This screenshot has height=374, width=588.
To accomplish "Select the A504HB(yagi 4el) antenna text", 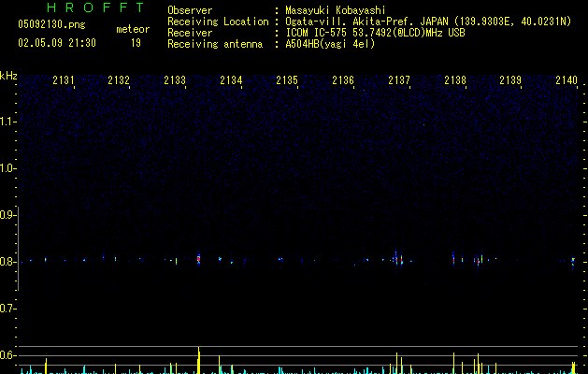I will click(330, 44).
